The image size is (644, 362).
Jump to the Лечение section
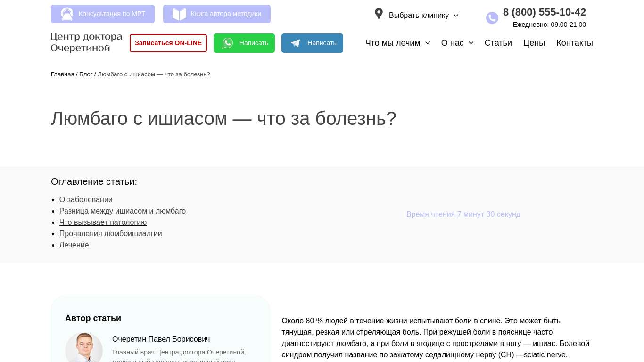(x=74, y=245)
